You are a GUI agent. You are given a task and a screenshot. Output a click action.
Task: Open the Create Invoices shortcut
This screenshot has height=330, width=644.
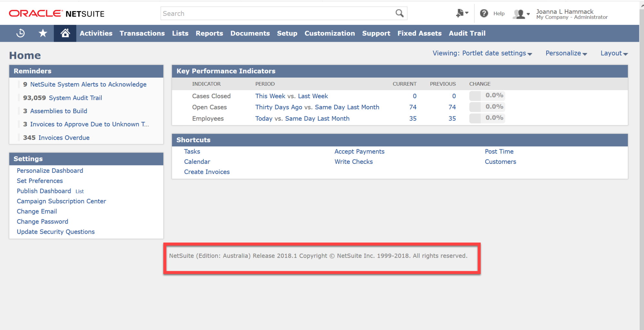point(207,172)
